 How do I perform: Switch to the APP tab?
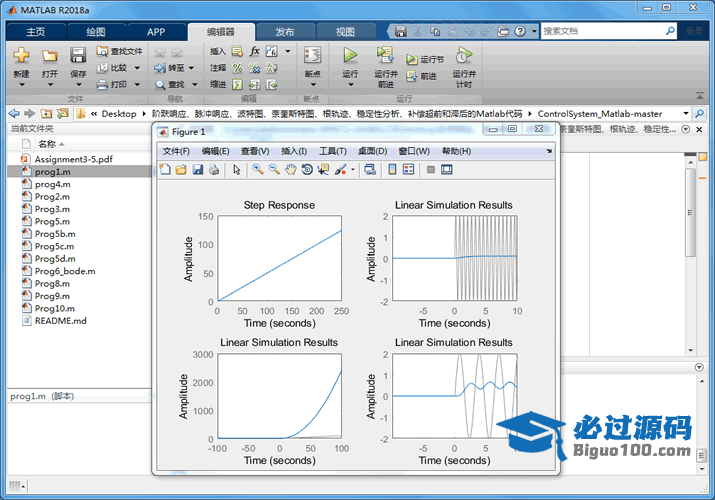(156, 32)
